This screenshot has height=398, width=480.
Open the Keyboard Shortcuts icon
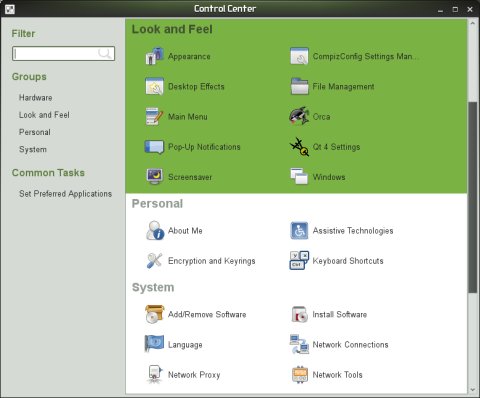(x=299, y=261)
